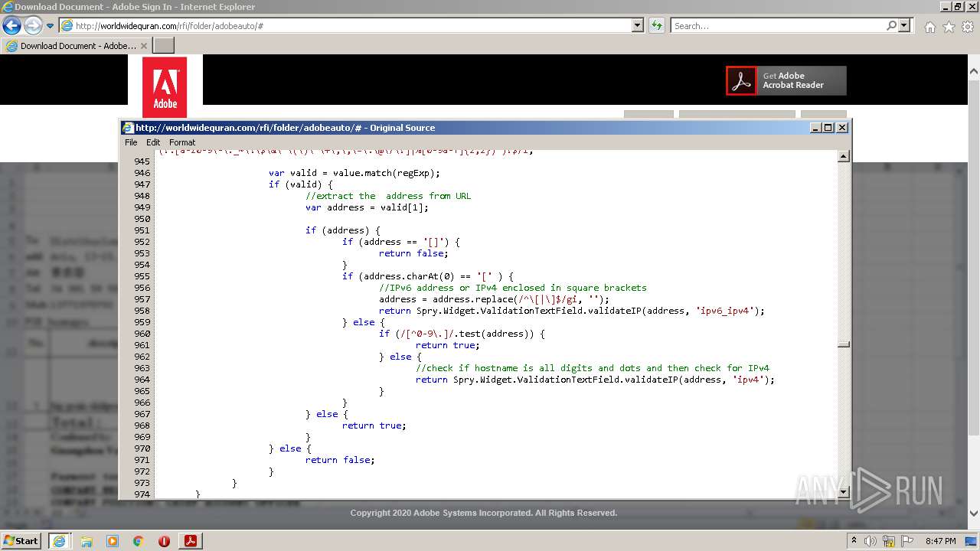Click 'return true;' on line 968
Viewport: 980px width, 551px height.
[374, 425]
